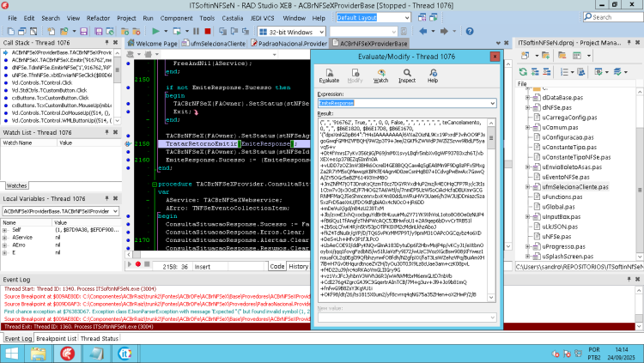The image size is (644, 363).
Task: Open the 32-bit Windows platform dropdown
Action: point(321,32)
